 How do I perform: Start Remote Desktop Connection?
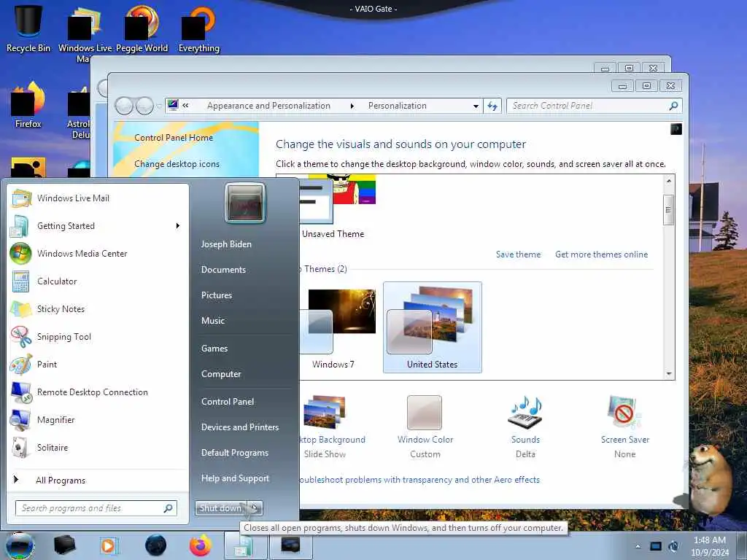click(98, 392)
